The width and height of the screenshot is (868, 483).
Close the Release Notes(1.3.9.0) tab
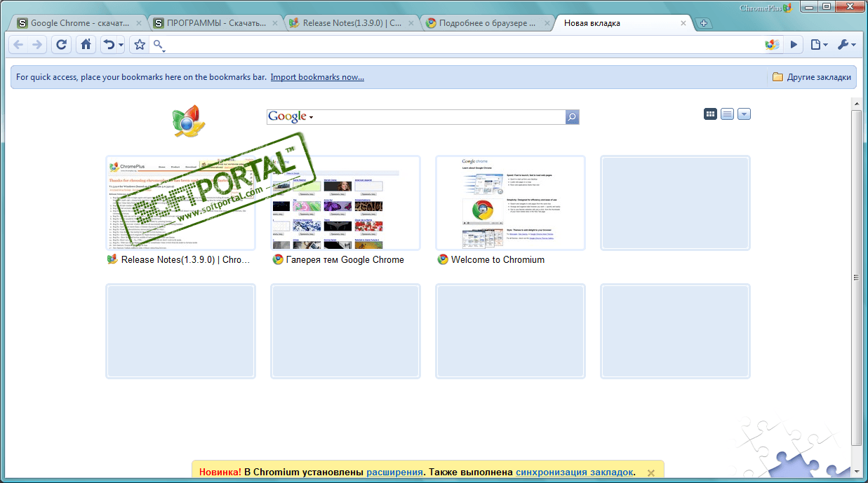tap(410, 23)
